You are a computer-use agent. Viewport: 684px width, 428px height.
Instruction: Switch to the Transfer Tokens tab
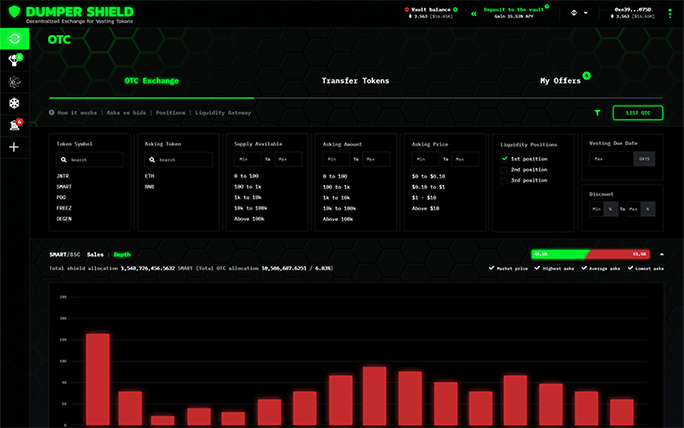[x=355, y=81]
